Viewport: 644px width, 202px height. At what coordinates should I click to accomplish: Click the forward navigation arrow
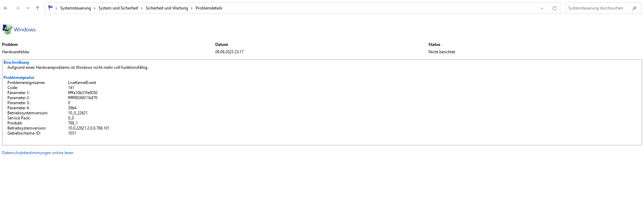[x=18, y=8]
